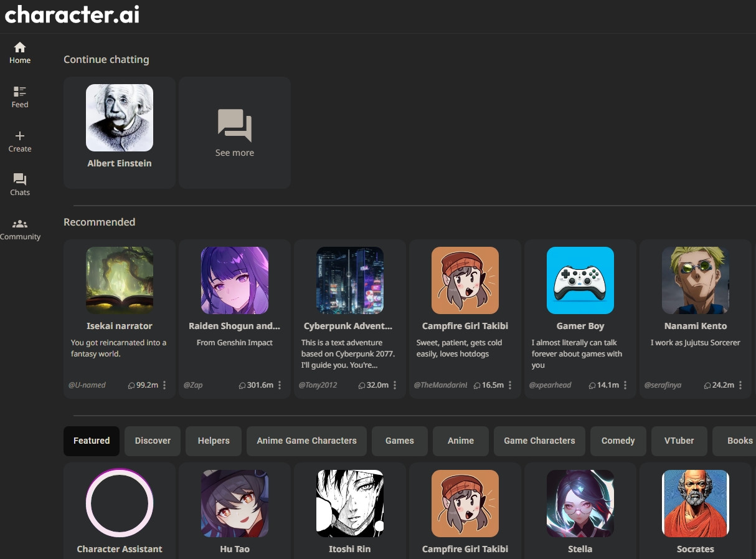Switch to Anime Game Characters tab
The height and width of the screenshot is (559, 756).
point(306,441)
